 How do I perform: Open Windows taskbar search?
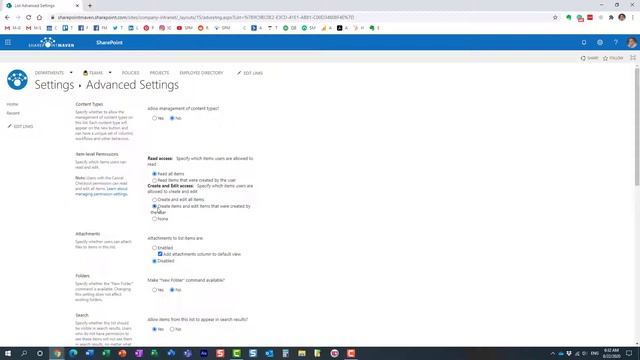coord(24,353)
